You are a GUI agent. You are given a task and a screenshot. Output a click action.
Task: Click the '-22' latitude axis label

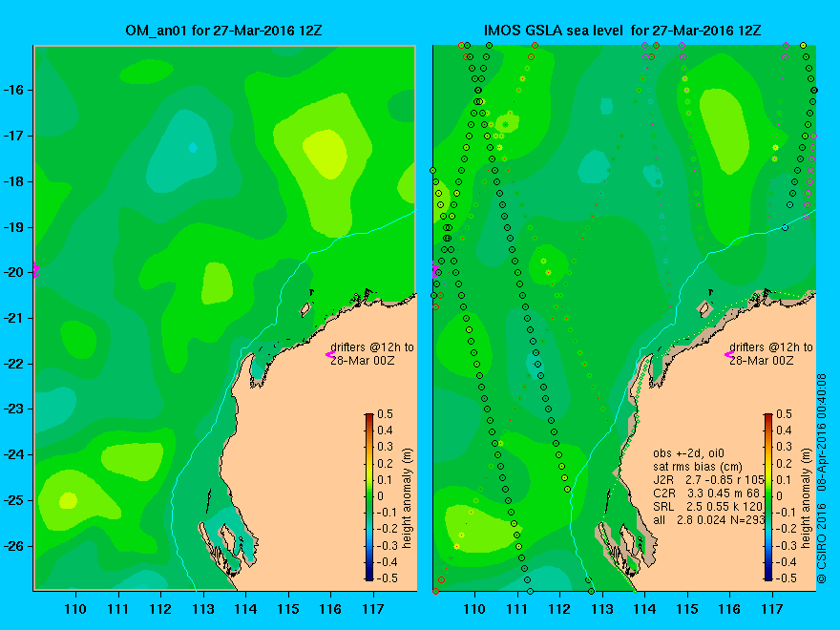click(x=13, y=365)
